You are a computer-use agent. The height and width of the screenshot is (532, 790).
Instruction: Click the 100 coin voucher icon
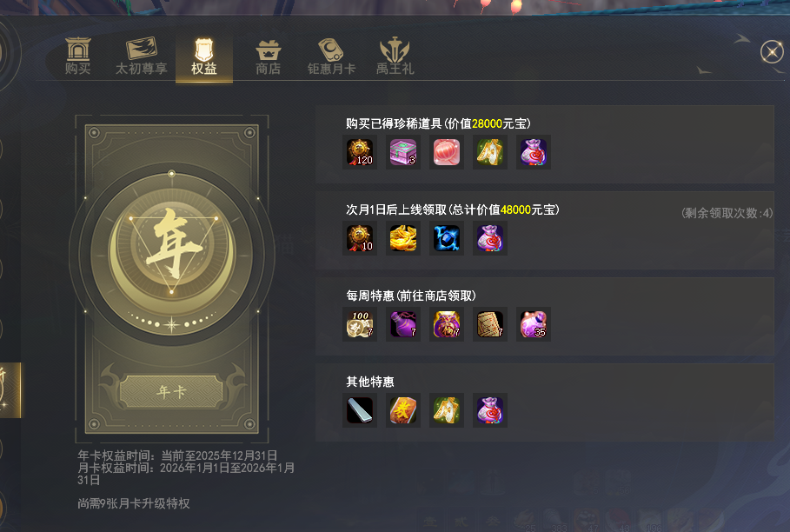(360, 324)
